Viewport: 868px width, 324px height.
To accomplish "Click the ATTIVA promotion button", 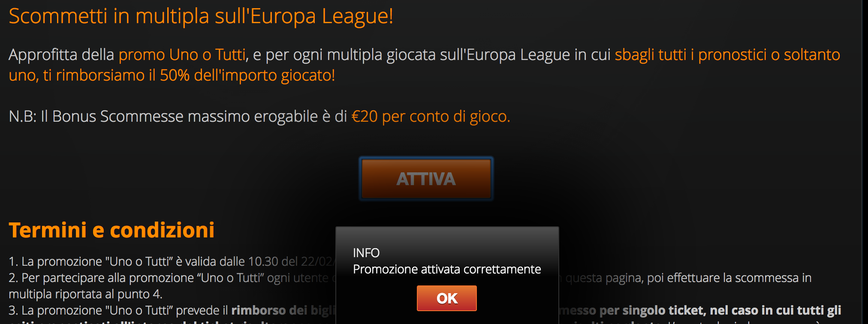I will 426,179.
